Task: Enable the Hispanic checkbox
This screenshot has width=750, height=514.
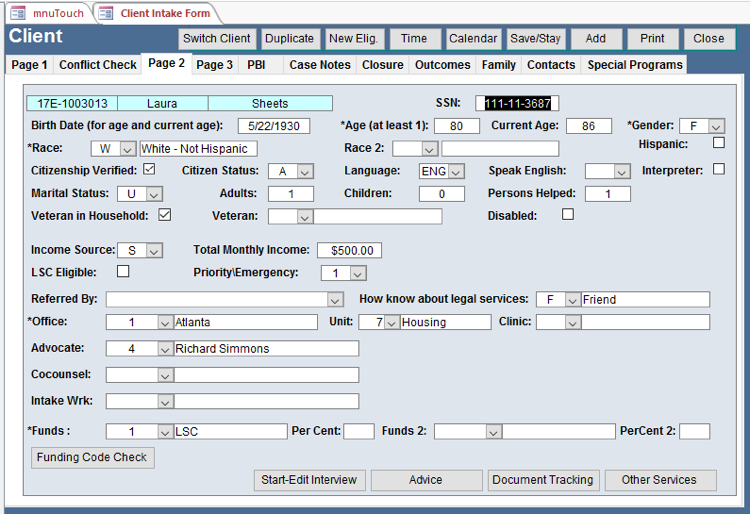Action: click(718, 143)
